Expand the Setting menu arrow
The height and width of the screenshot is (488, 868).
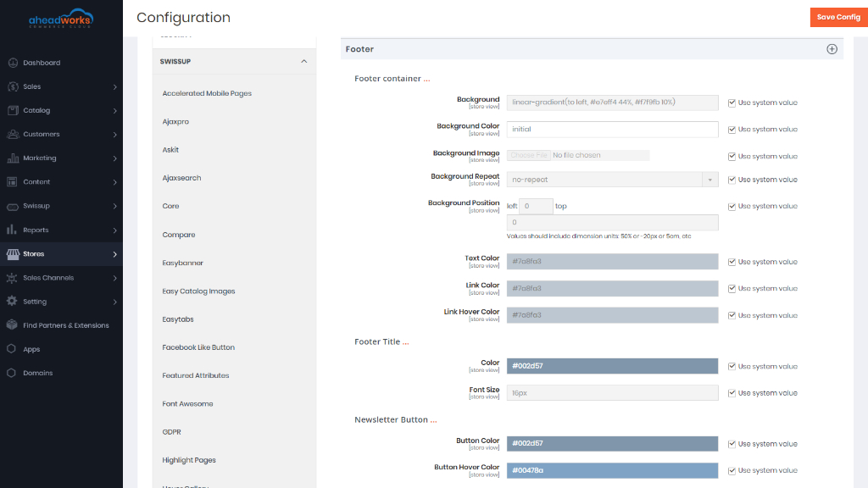[114, 302]
